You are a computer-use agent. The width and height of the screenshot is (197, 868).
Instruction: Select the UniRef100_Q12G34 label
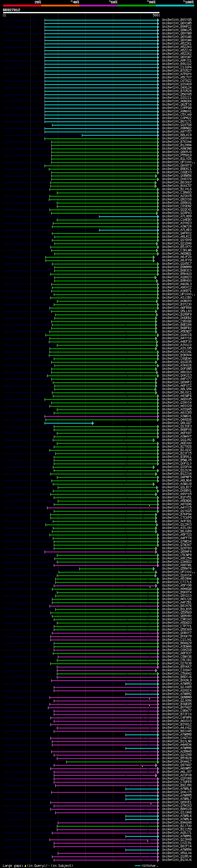coord(177,470)
